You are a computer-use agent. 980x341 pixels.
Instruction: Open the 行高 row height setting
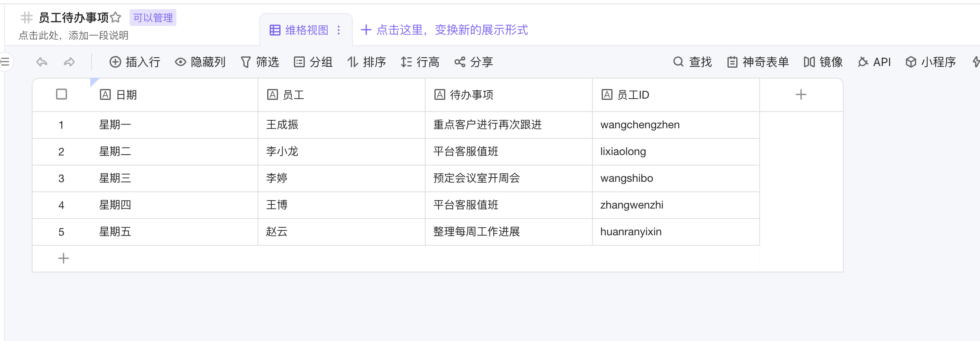point(420,62)
